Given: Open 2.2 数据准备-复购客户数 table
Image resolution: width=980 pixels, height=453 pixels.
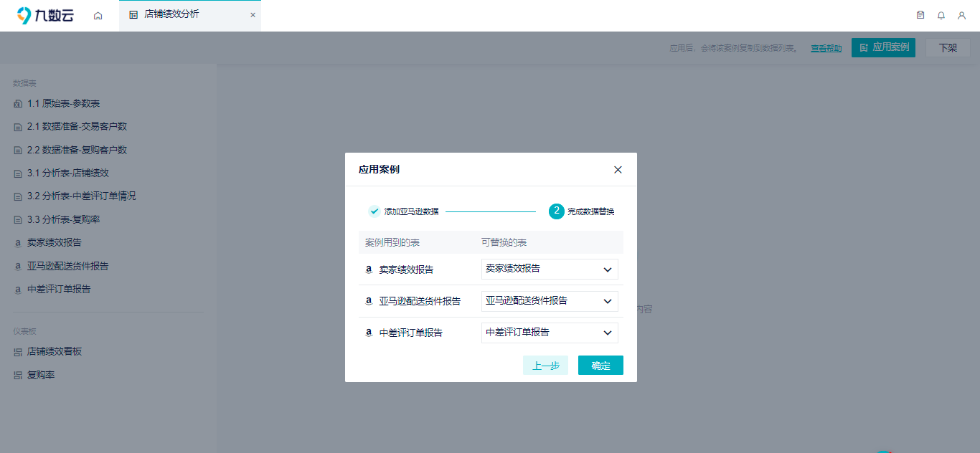Looking at the screenshot, I should (x=77, y=150).
